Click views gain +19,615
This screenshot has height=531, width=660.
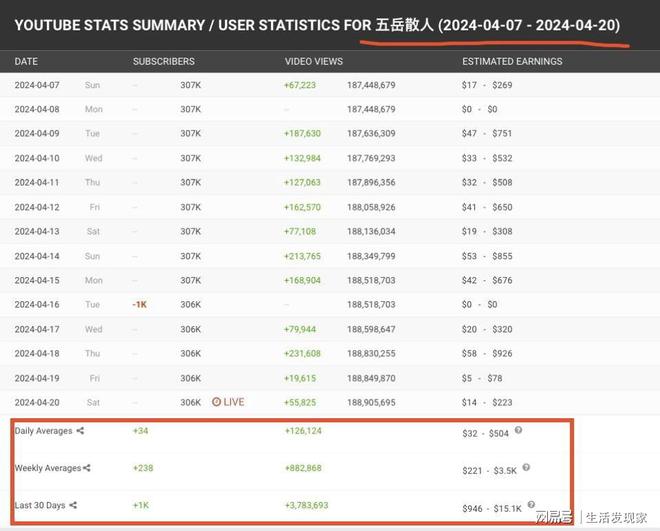(x=300, y=378)
